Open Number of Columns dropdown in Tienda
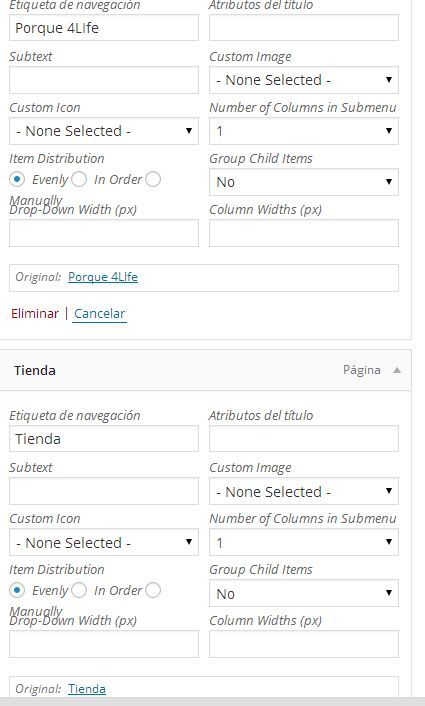This screenshot has height=706, width=425. point(304,542)
